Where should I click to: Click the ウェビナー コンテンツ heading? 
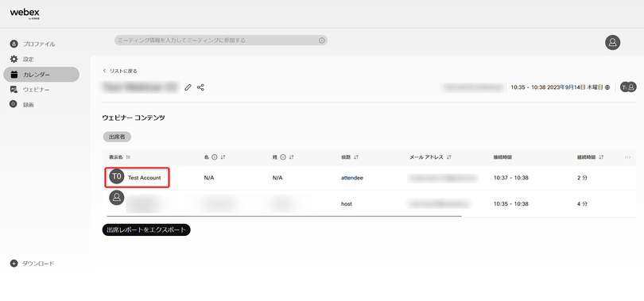pos(134,118)
